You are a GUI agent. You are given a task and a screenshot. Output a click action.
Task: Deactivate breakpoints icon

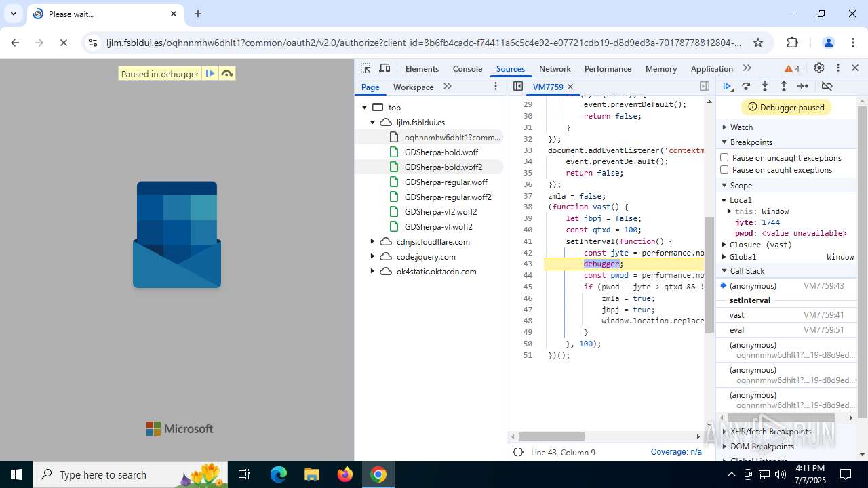[827, 86]
